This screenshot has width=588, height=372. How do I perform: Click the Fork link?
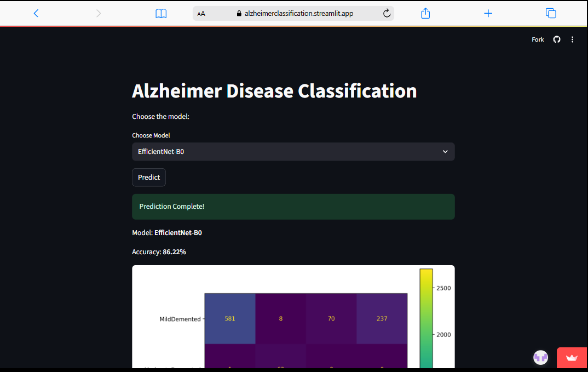click(538, 39)
